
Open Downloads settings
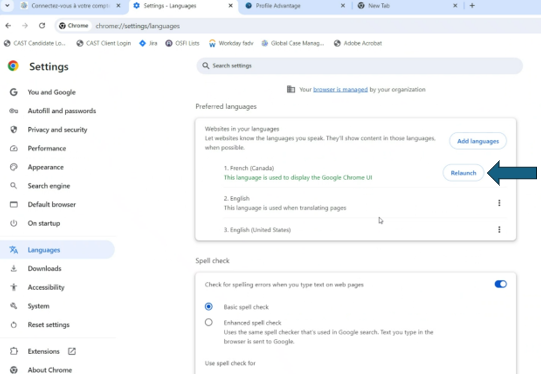tap(45, 268)
